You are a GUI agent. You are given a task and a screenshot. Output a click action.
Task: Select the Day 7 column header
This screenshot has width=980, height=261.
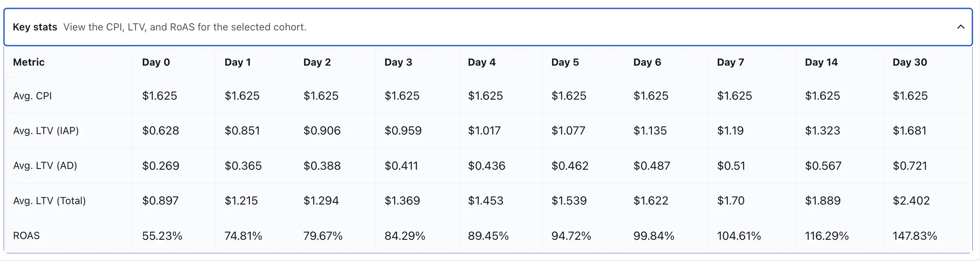pos(731,62)
